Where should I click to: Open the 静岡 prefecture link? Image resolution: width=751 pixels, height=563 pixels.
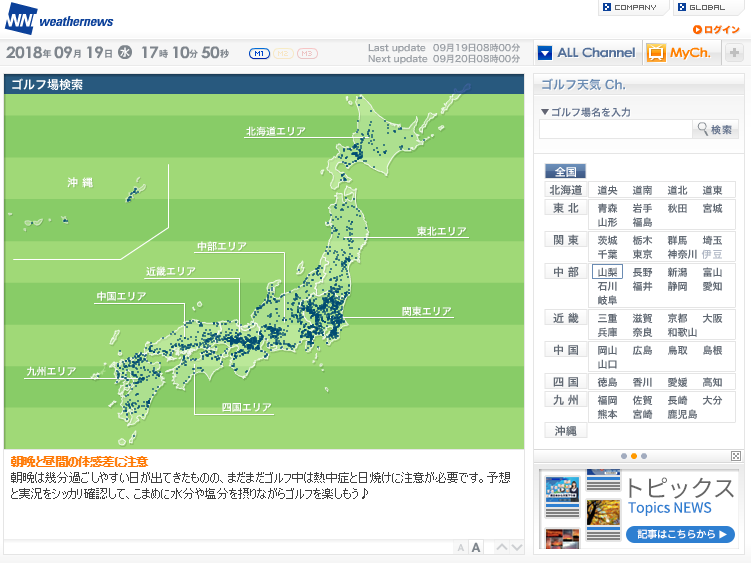(x=677, y=287)
